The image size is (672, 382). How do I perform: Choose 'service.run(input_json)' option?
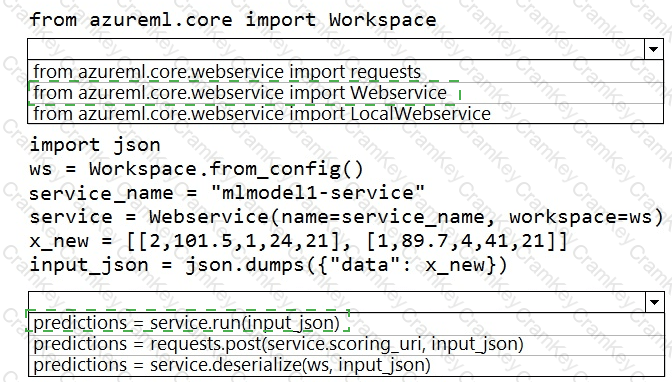pyautogui.click(x=346, y=323)
